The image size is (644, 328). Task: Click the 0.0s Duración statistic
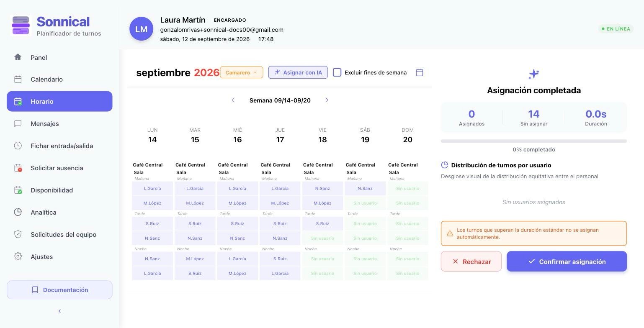(x=596, y=118)
